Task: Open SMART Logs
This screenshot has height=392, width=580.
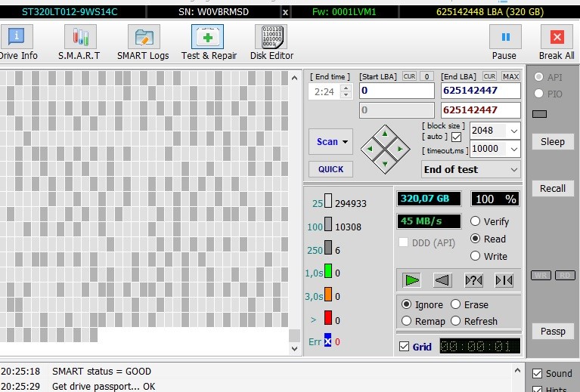Action: (x=143, y=42)
